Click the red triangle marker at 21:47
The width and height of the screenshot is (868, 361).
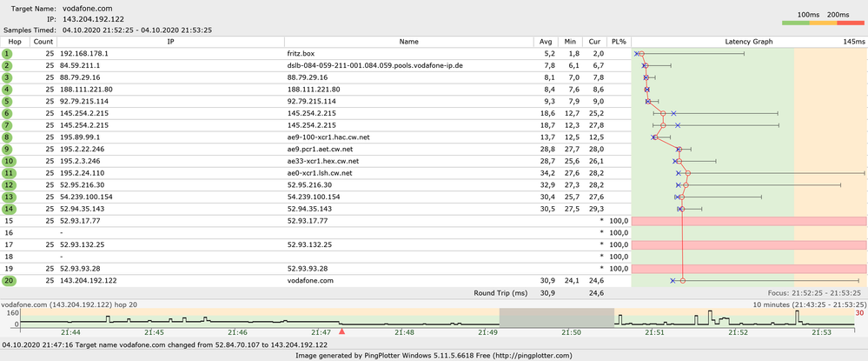point(341,331)
